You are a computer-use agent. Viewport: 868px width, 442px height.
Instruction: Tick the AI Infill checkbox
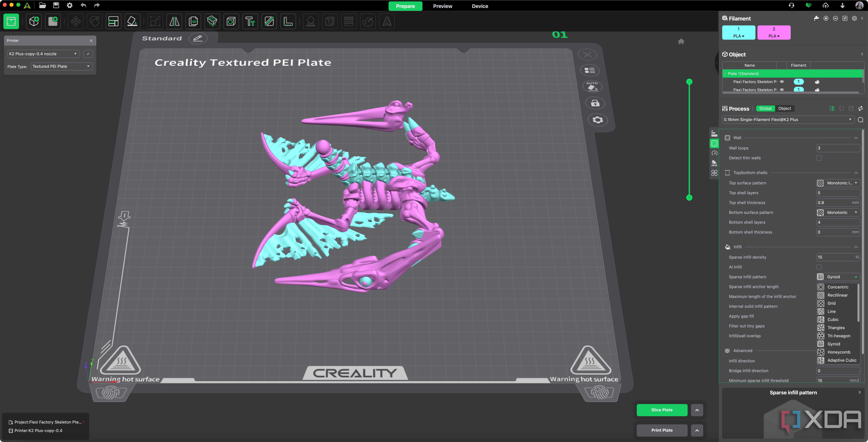(x=819, y=267)
